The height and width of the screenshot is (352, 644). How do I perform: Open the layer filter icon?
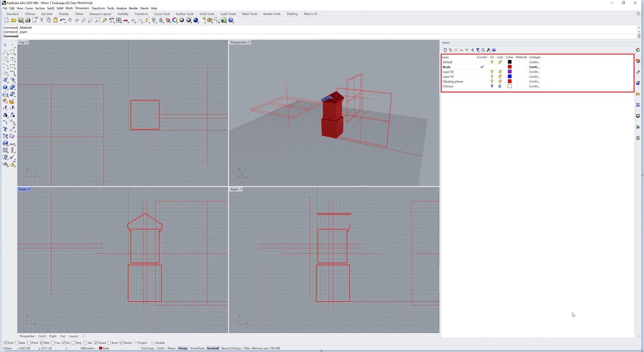pyautogui.click(x=478, y=50)
